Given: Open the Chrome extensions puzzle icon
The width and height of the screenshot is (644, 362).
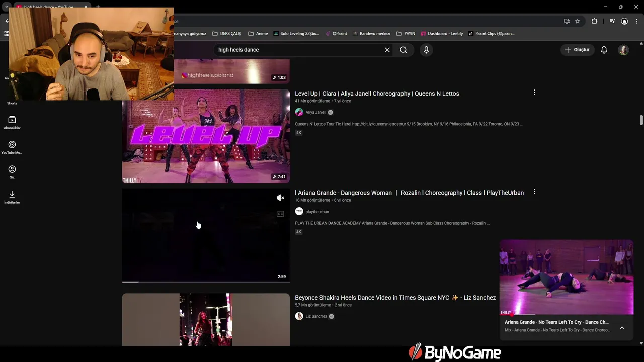Looking at the screenshot, I should (x=594, y=21).
